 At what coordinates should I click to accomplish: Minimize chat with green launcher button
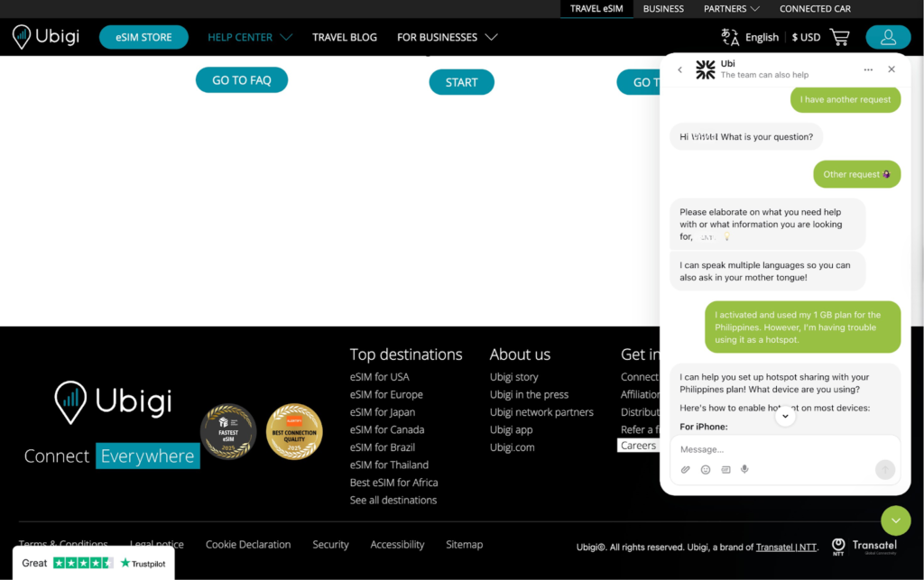(x=896, y=520)
